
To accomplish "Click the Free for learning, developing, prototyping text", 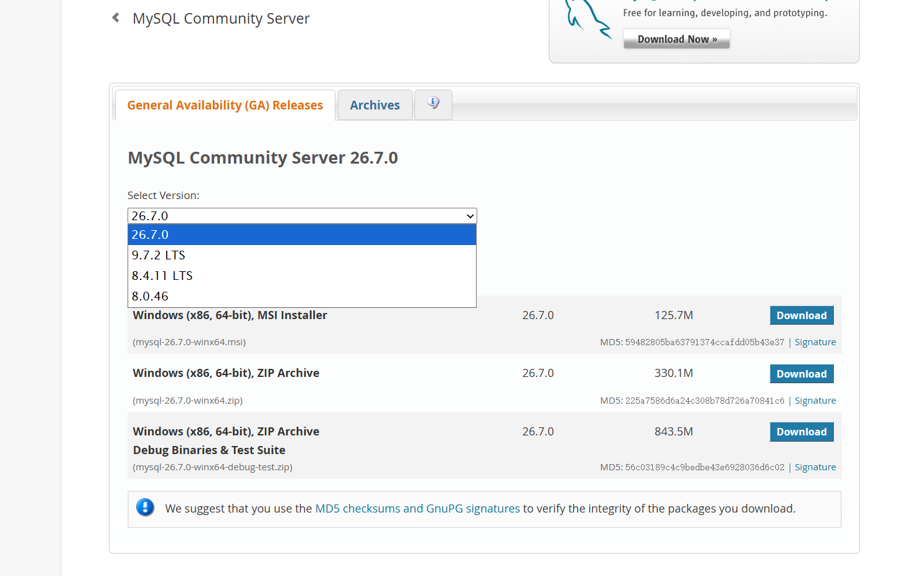I will [726, 13].
